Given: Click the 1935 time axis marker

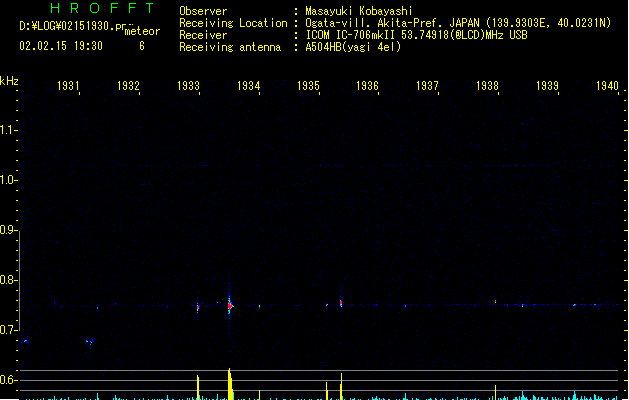Looking at the screenshot, I should click(x=308, y=85).
